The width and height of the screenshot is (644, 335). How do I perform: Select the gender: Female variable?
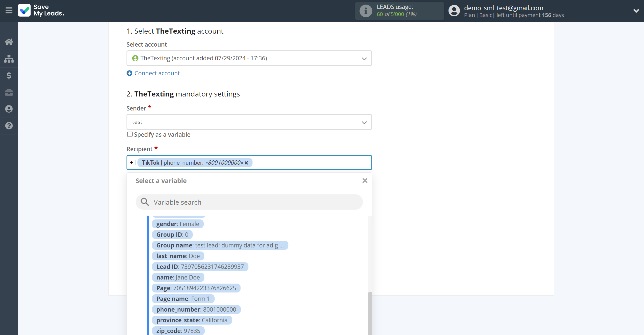[x=178, y=224]
